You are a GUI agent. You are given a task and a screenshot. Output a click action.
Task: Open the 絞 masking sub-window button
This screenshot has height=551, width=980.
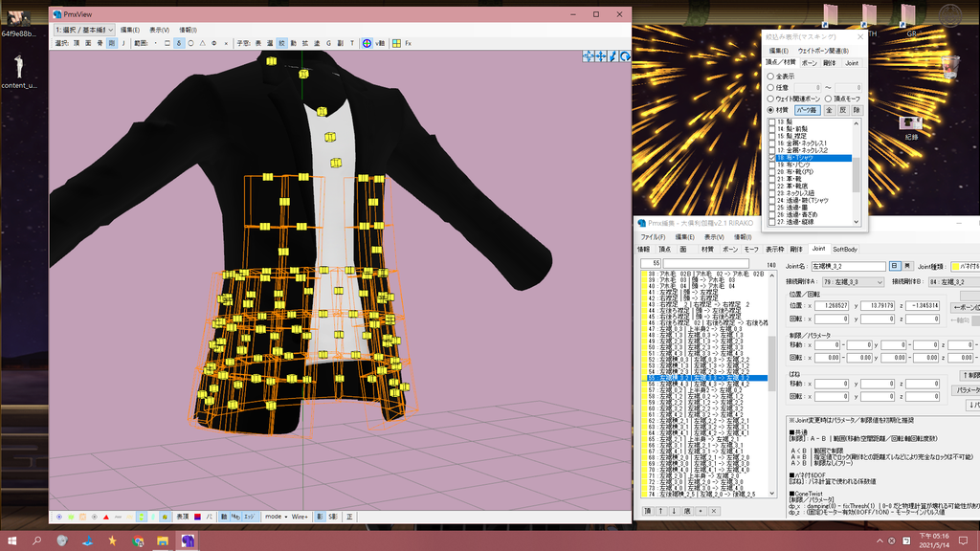tap(282, 43)
